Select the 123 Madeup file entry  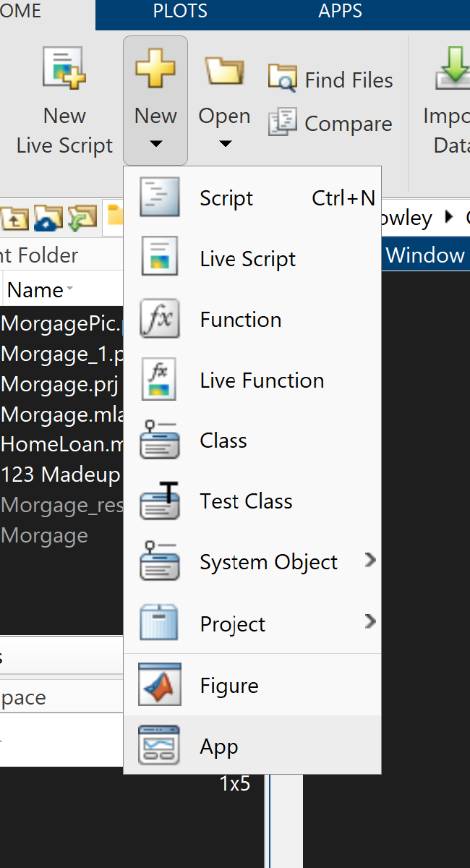(61, 475)
